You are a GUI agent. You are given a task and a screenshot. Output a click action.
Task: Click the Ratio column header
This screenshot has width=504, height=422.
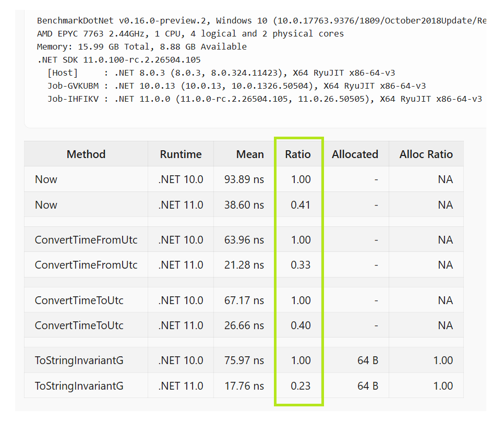(297, 154)
